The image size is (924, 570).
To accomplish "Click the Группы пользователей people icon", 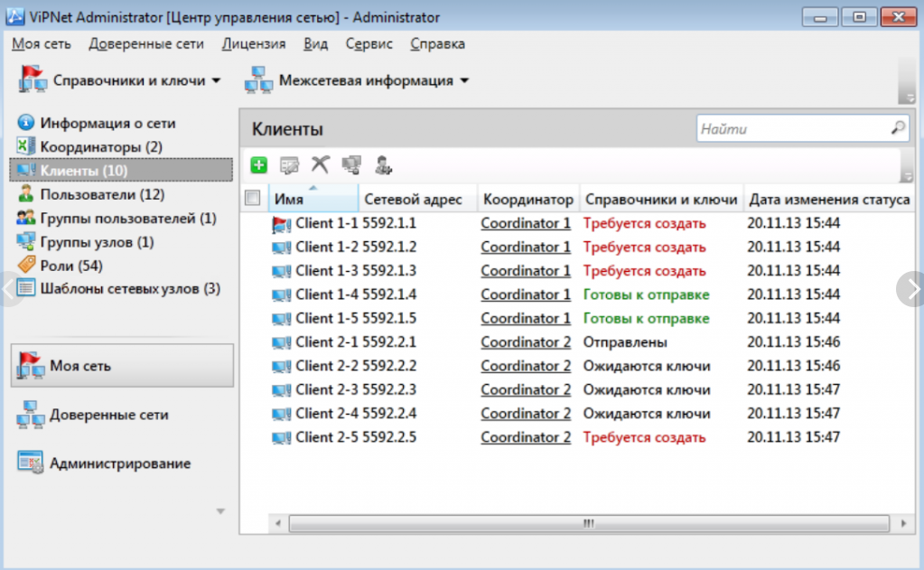I will pos(25,218).
